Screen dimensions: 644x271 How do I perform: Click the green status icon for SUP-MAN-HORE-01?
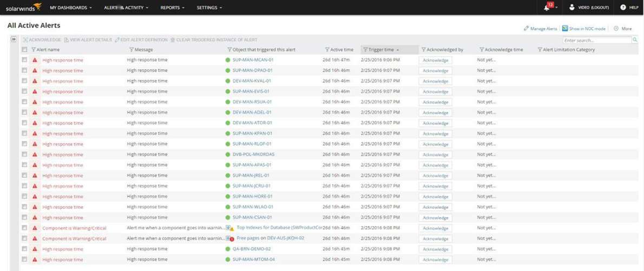pyautogui.click(x=228, y=197)
